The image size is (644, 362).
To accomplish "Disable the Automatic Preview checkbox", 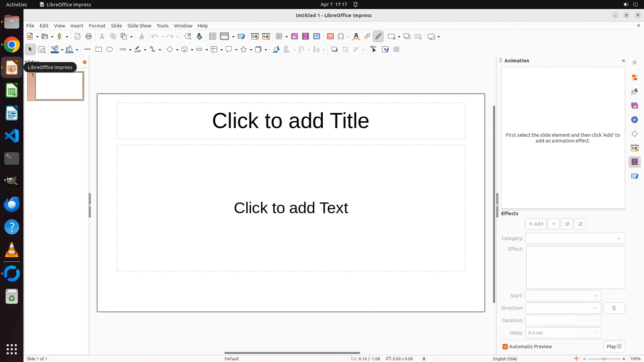I will (505, 347).
